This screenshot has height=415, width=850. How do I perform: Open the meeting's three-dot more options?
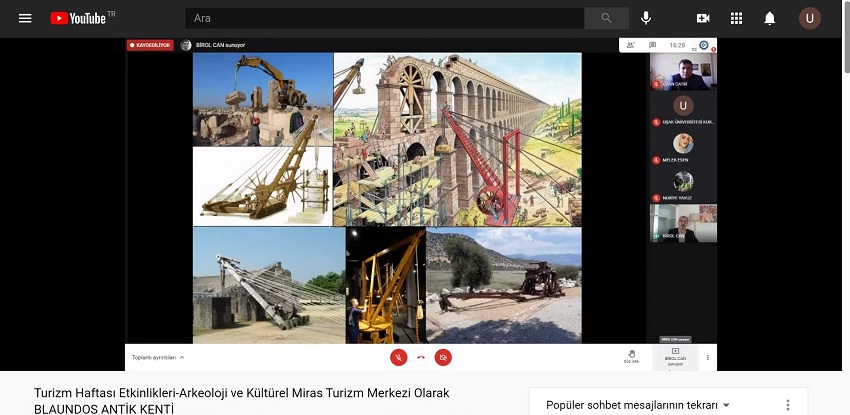708,357
